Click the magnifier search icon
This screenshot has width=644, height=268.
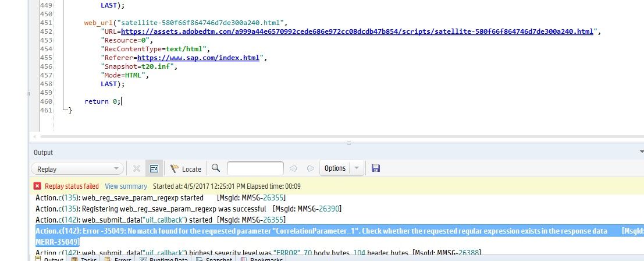coord(216,168)
